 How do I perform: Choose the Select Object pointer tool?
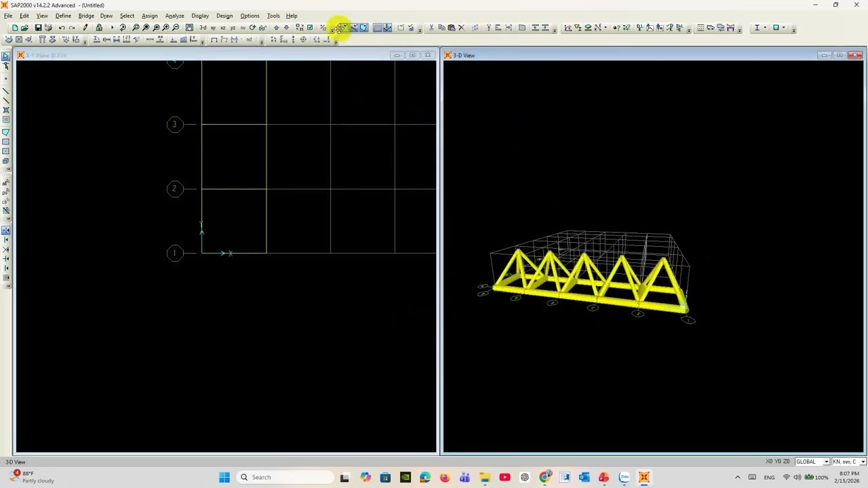6,56
